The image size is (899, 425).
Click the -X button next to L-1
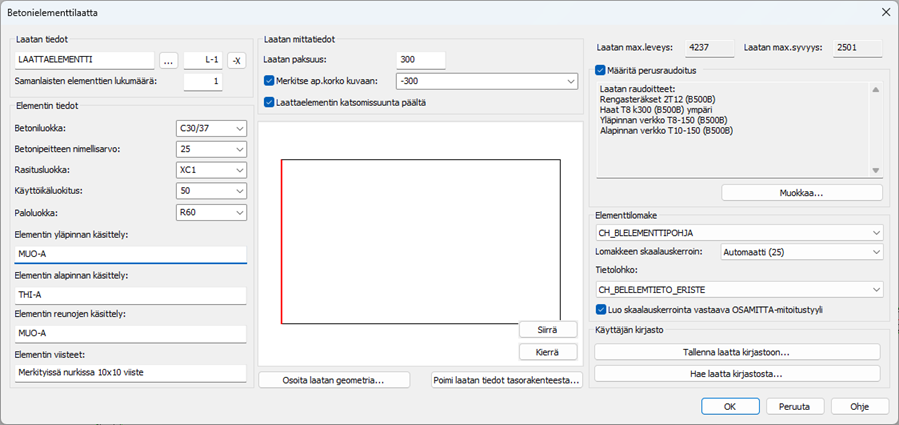[236, 60]
